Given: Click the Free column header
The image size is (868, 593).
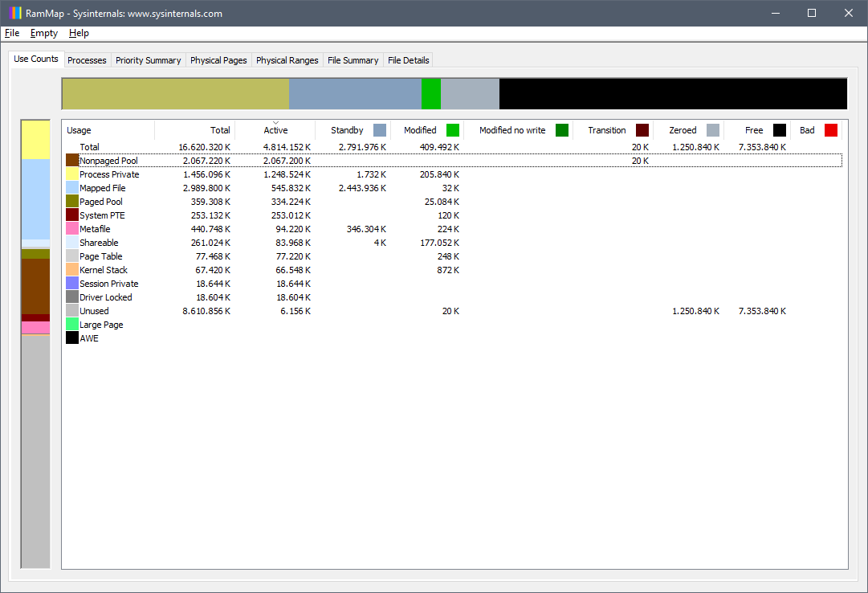Looking at the screenshot, I should pos(756,130).
